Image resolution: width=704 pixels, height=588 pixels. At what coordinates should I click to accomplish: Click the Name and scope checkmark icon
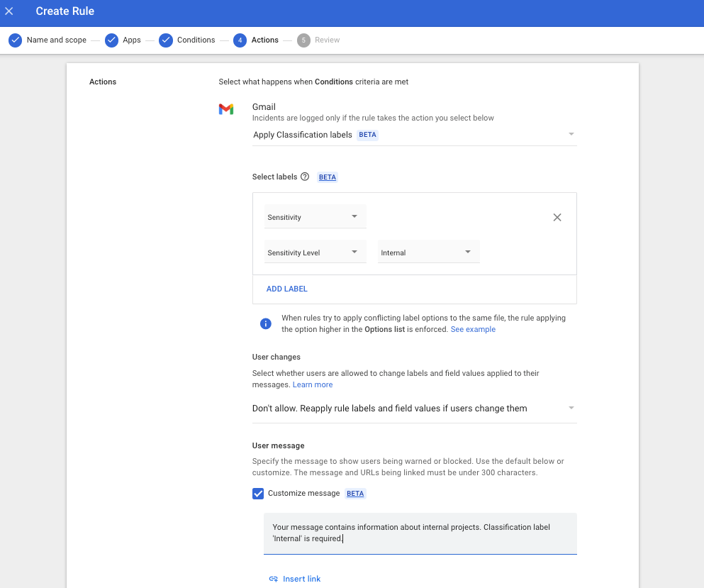[16, 40]
